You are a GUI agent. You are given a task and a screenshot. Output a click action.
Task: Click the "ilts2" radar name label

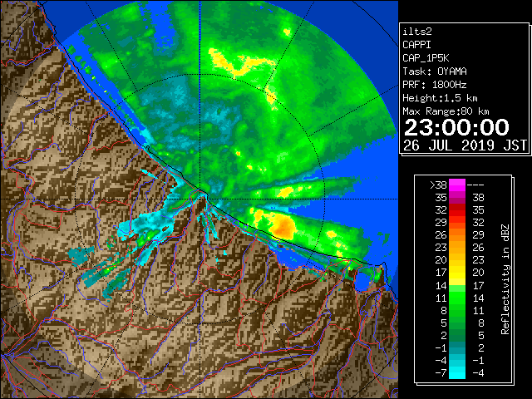tap(417, 32)
